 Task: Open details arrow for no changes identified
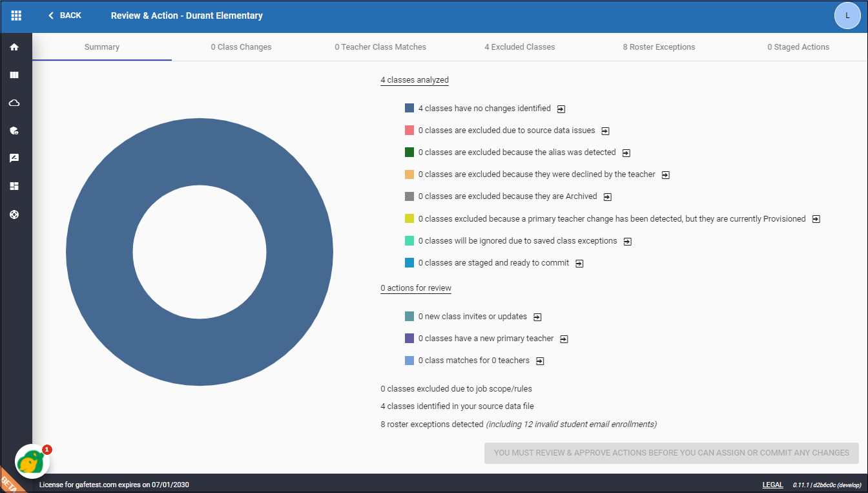click(x=561, y=109)
